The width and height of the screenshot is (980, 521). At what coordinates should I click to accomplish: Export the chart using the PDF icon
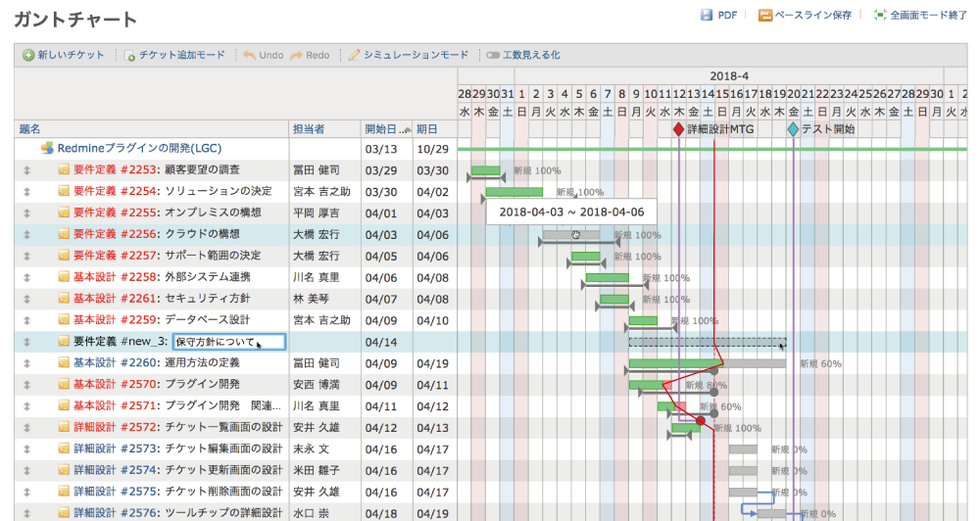tap(707, 15)
